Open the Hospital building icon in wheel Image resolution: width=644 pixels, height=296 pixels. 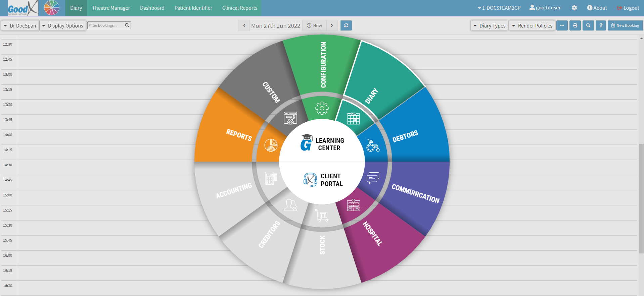[x=353, y=205]
